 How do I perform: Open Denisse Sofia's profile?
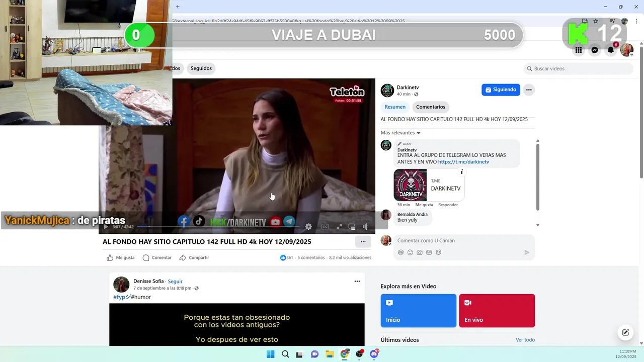point(148,281)
